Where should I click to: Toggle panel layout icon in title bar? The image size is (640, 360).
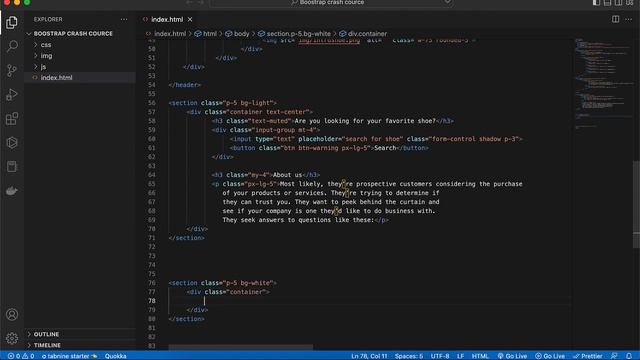(607, 2)
